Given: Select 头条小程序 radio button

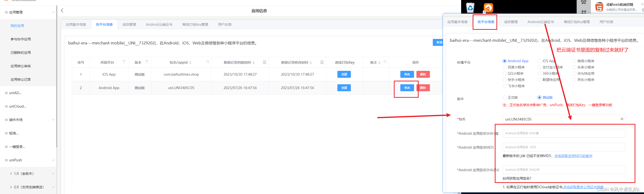Looking at the screenshot, I should (574, 67).
